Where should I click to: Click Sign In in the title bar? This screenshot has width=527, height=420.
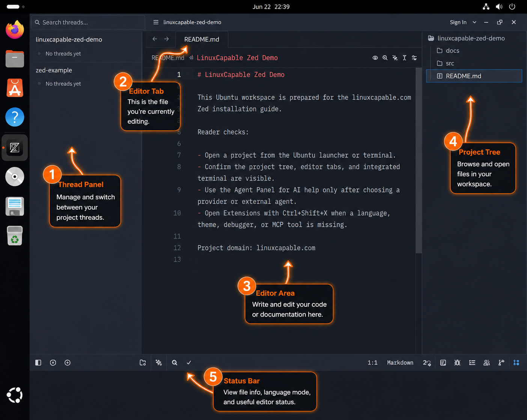pyautogui.click(x=458, y=22)
